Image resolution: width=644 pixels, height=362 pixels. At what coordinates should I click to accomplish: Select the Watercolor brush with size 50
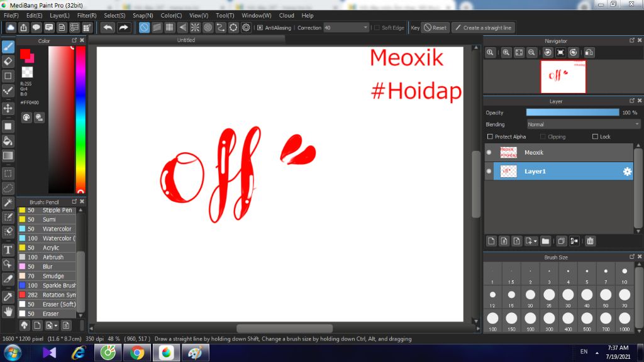tap(47, 229)
